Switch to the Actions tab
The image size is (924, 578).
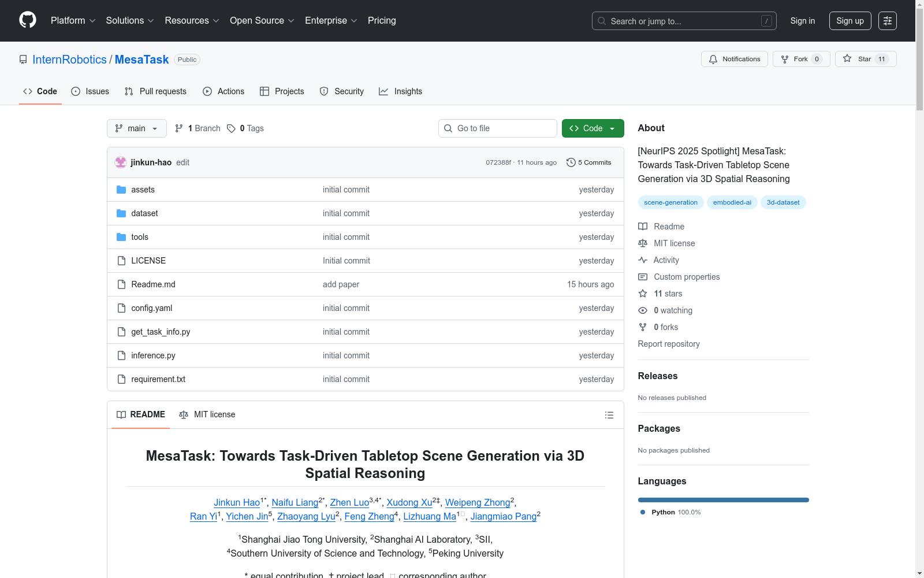click(x=223, y=91)
